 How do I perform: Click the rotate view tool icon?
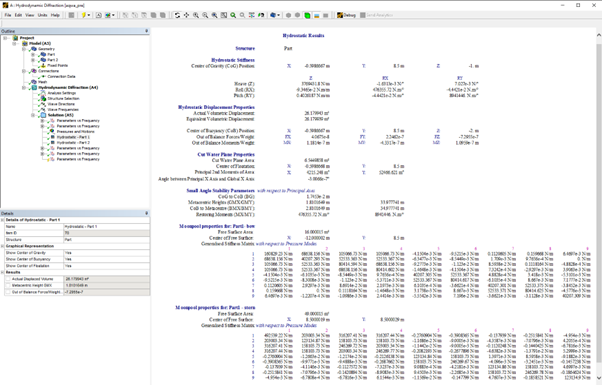[177, 15]
